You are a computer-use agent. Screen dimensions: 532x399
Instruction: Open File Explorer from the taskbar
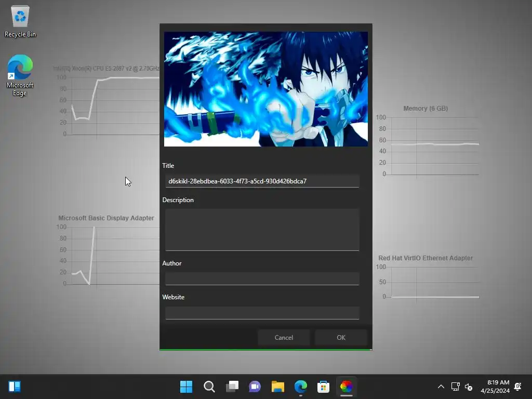pyautogui.click(x=277, y=387)
